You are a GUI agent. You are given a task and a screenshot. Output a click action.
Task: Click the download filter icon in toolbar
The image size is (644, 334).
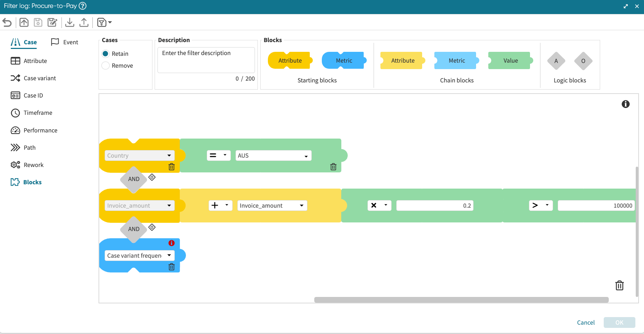(x=70, y=23)
